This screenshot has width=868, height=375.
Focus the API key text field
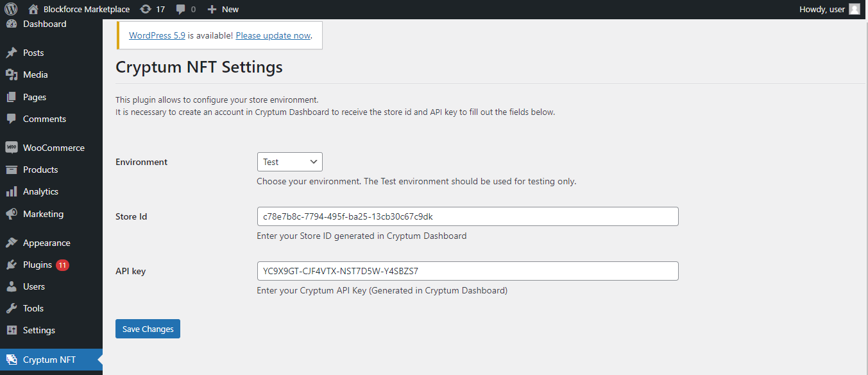(467, 271)
